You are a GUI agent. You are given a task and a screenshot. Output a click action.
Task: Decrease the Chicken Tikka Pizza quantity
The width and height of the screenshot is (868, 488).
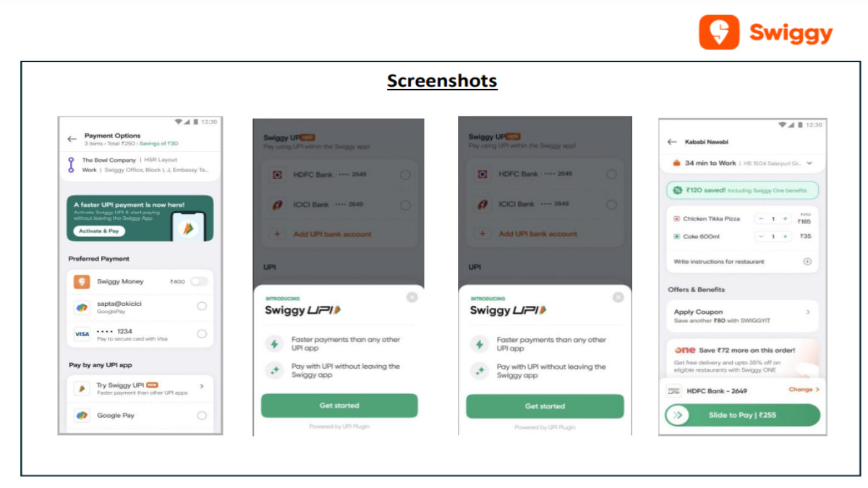760,218
